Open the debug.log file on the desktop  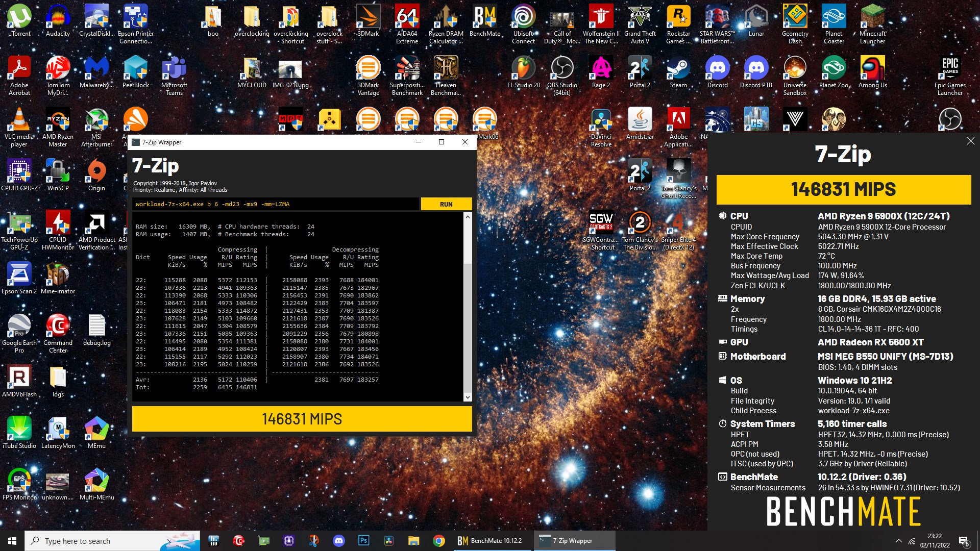(x=96, y=330)
